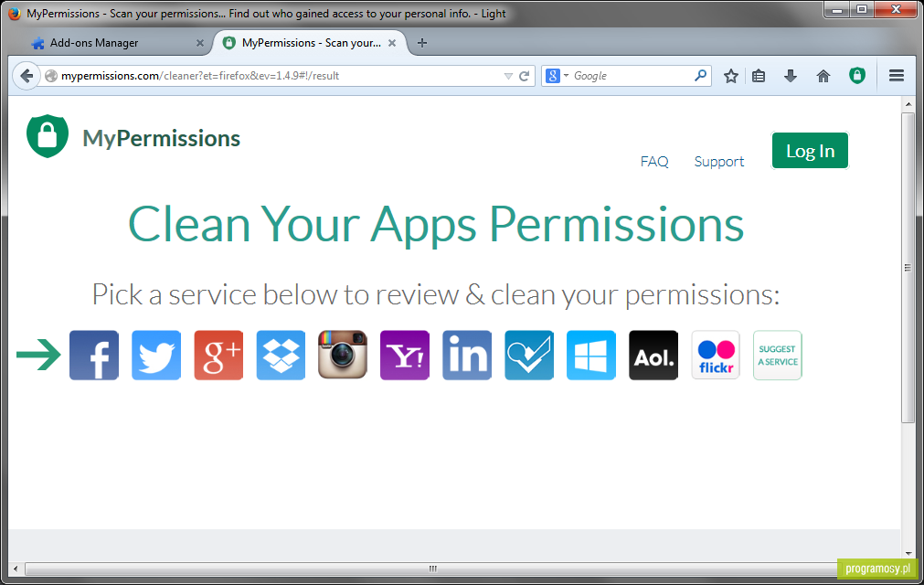This screenshot has height=585, width=924.
Task: Open the Google search engine dropdown
Action: 557,75
